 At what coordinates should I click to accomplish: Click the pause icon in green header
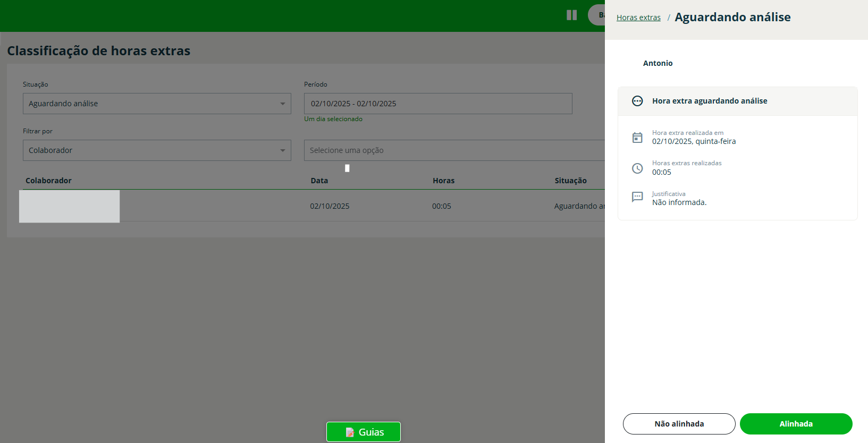click(571, 15)
